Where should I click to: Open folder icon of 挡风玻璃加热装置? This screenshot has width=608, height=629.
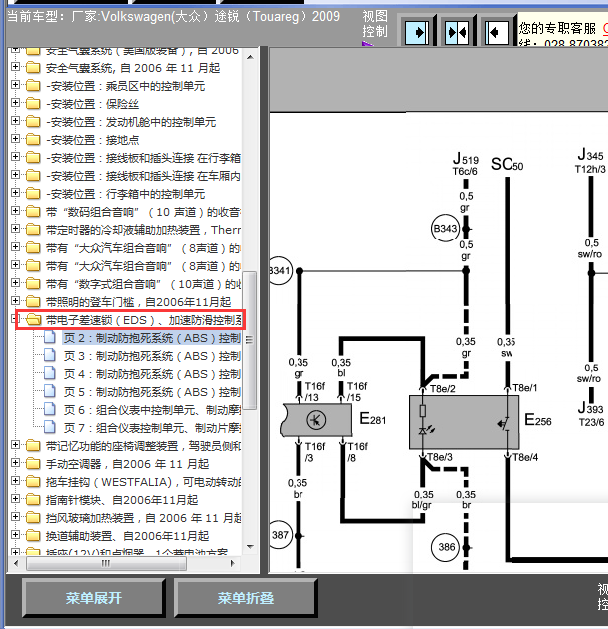click(33, 518)
